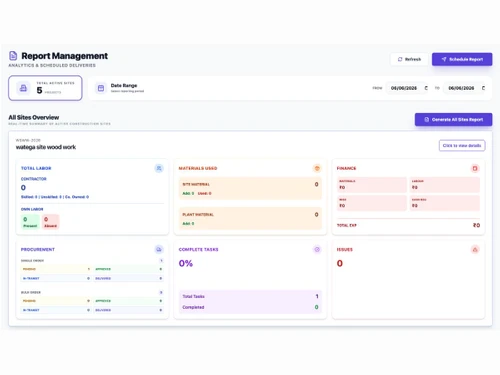Click the Completed tasks row
The image size is (500, 375).
click(250, 307)
